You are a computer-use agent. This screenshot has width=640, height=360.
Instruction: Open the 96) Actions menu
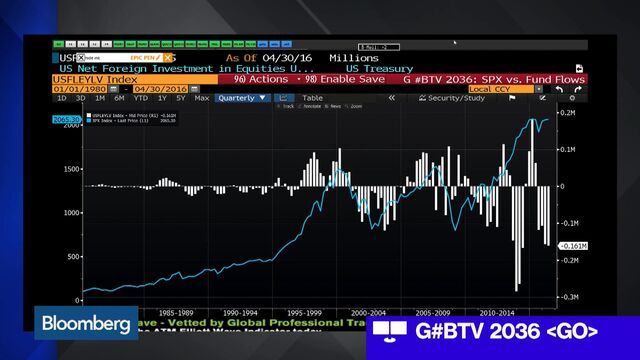261,79
